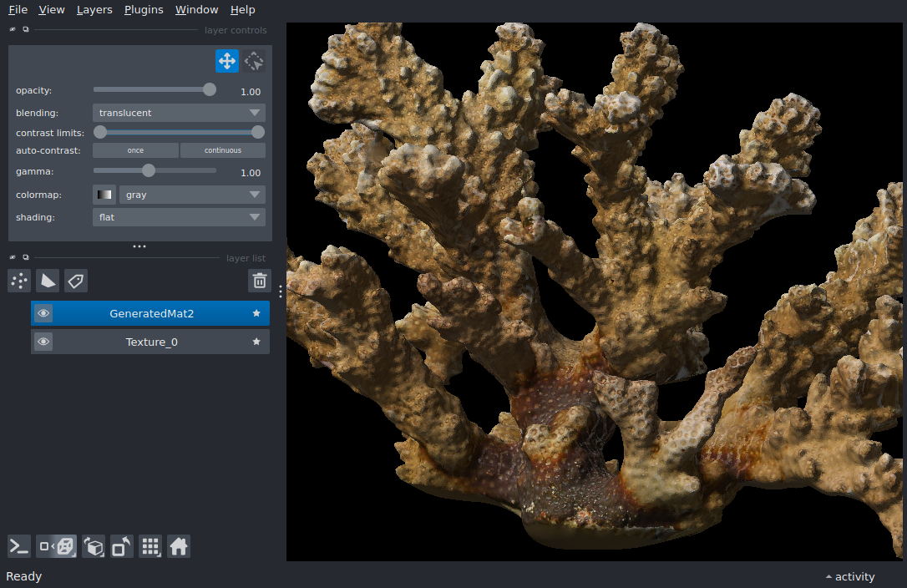Select the pan/zoom mode icon

pos(227,61)
